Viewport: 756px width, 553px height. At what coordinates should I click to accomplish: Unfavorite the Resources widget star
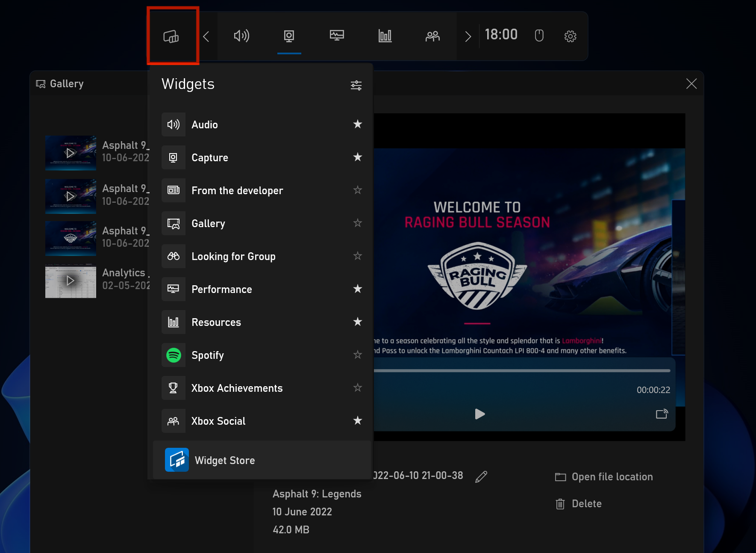(x=358, y=322)
